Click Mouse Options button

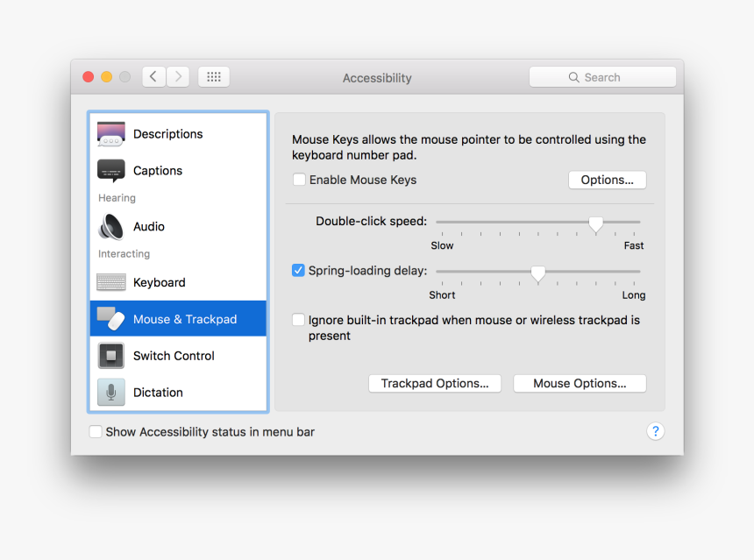tap(580, 383)
